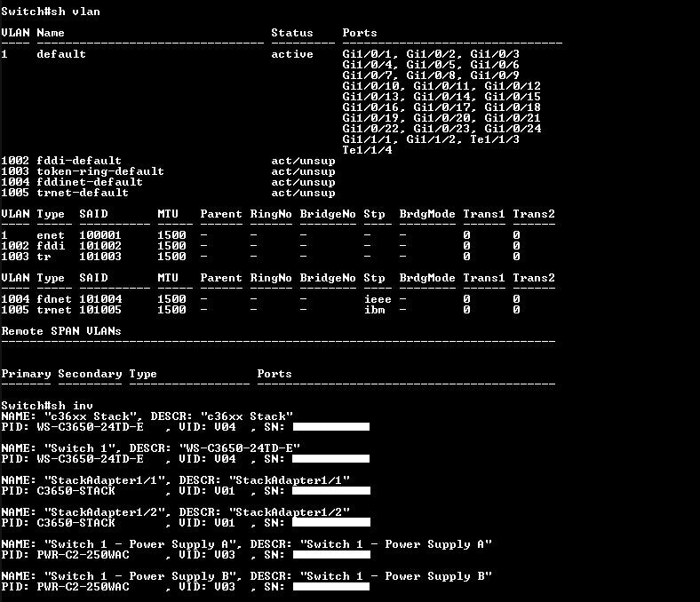The image size is (700, 602).
Task: Click the MTU 1500 value for VLAN 1005
Action: click(171, 310)
